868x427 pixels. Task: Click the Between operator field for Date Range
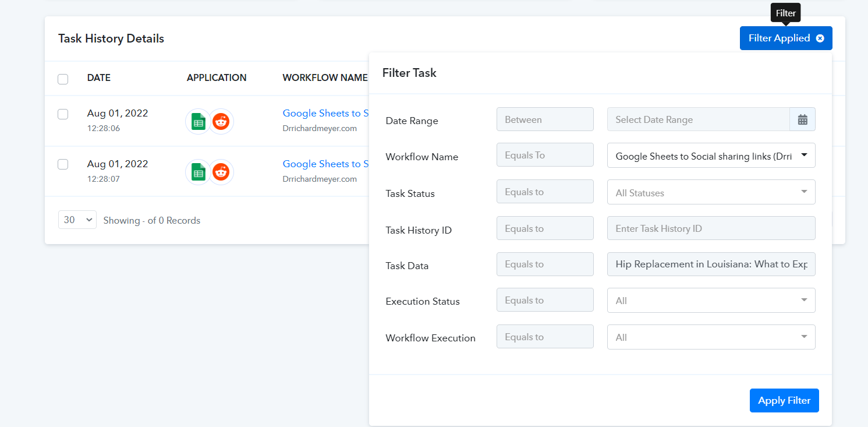click(545, 119)
